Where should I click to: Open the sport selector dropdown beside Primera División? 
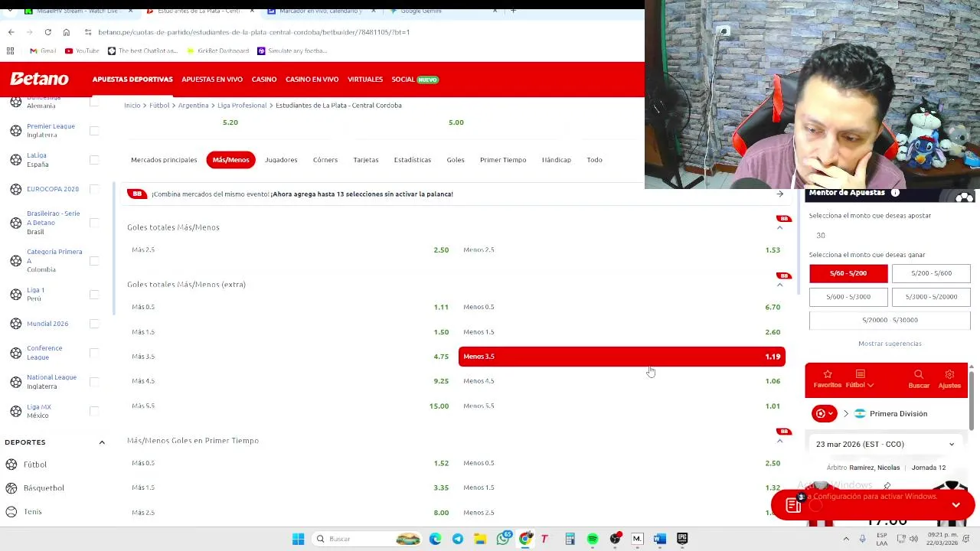click(824, 413)
